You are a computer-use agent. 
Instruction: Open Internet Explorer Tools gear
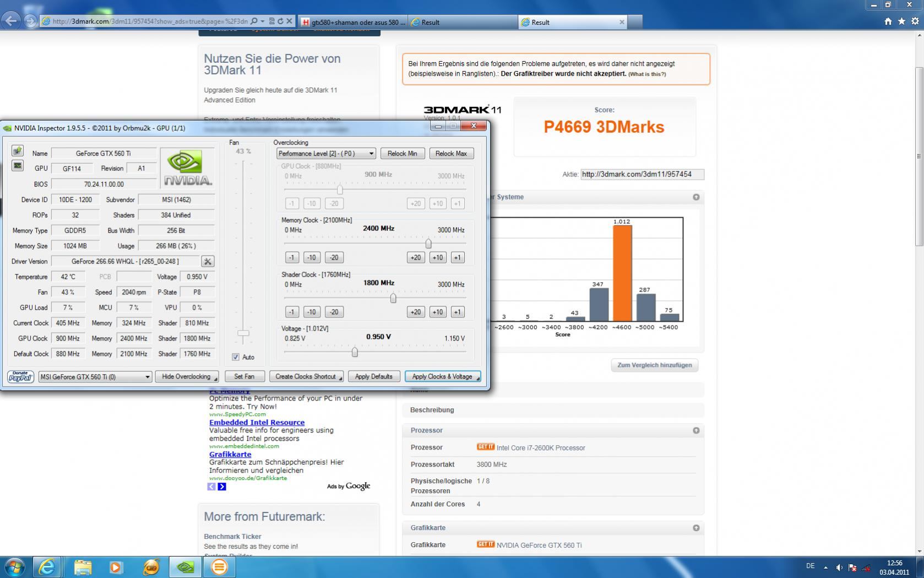pyautogui.click(x=915, y=21)
